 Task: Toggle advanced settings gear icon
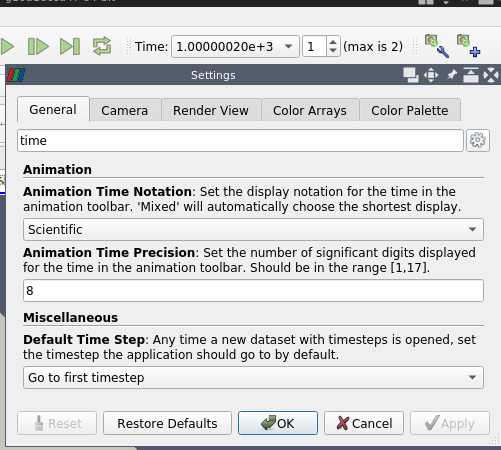[478, 140]
